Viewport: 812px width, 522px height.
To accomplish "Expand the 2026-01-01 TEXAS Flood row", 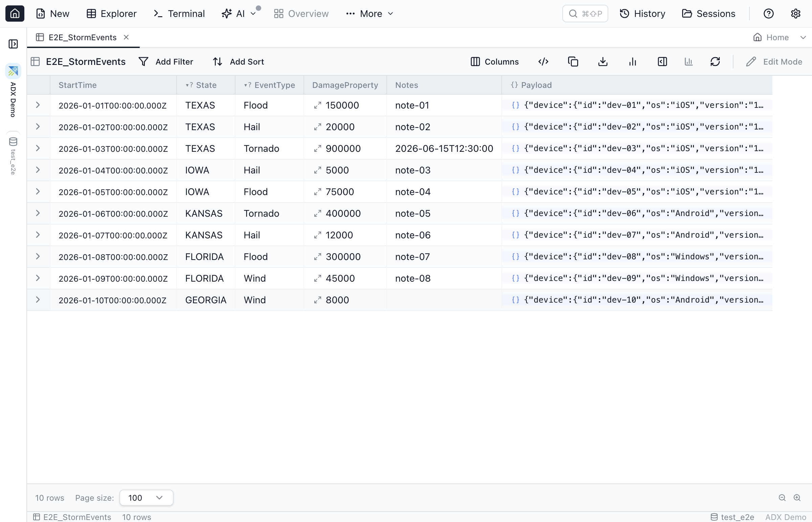I will [38, 105].
